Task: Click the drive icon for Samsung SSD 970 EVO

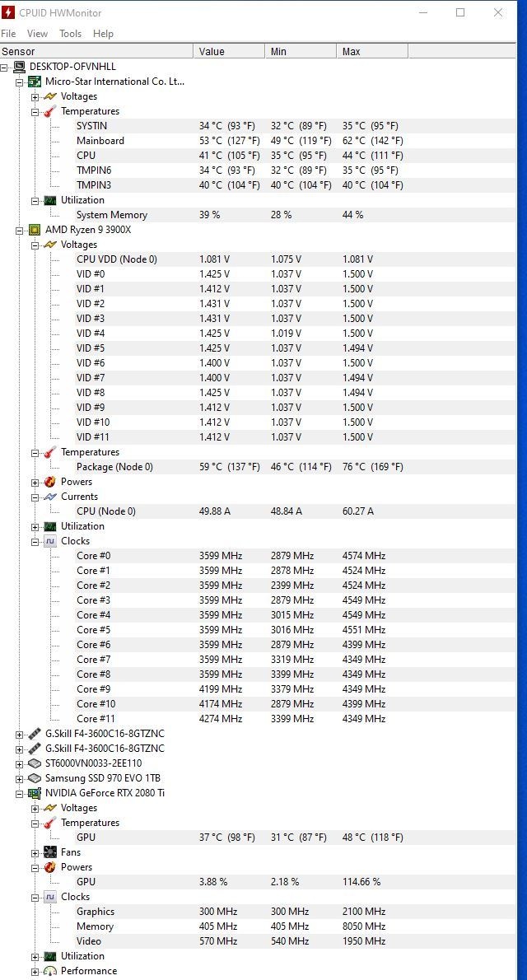Action: click(x=35, y=778)
